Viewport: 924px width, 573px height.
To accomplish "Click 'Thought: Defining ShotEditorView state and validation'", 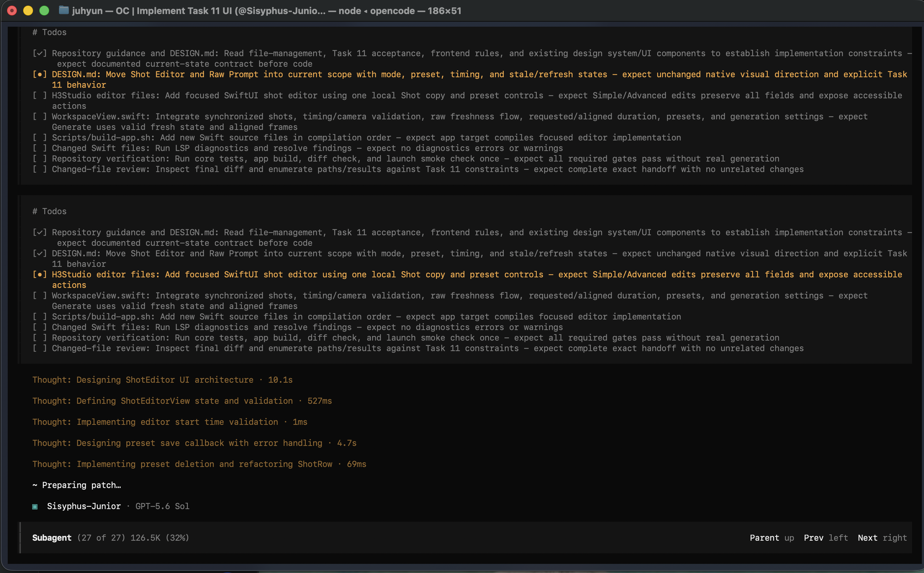I will [182, 401].
